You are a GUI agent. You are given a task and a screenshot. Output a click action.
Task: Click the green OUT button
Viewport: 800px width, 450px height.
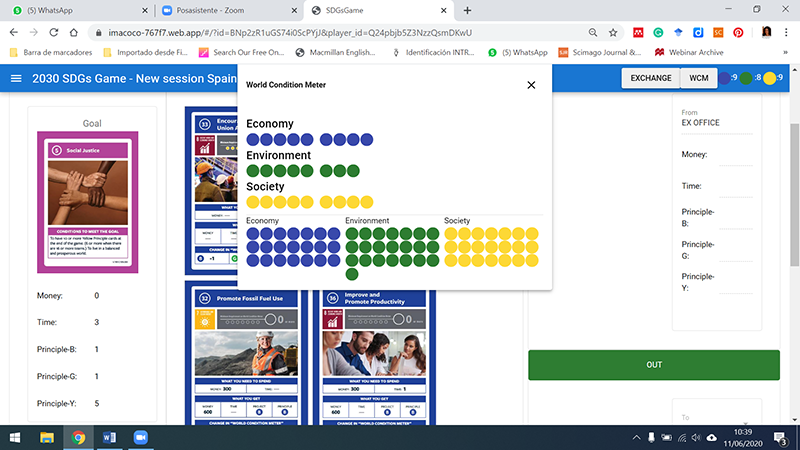(654, 365)
